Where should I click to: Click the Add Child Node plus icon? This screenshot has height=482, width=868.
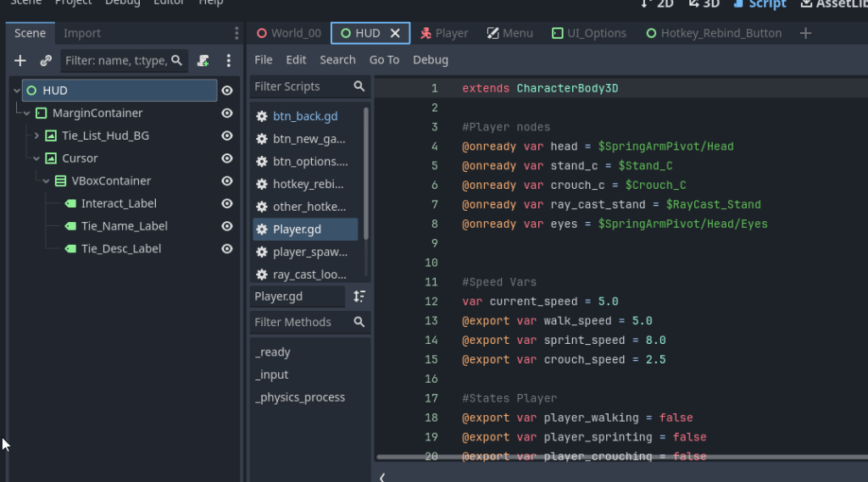[20, 61]
